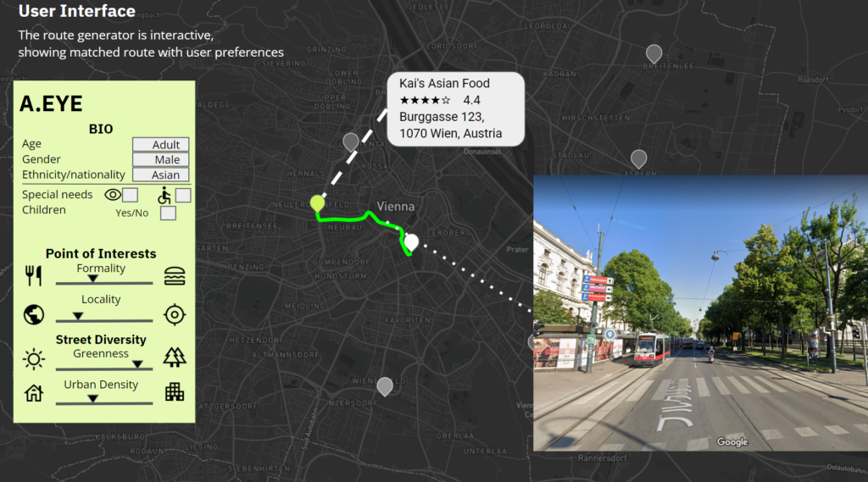The image size is (868, 482).
Task: Open the Gender dropdown showing Male
Action: [161, 159]
